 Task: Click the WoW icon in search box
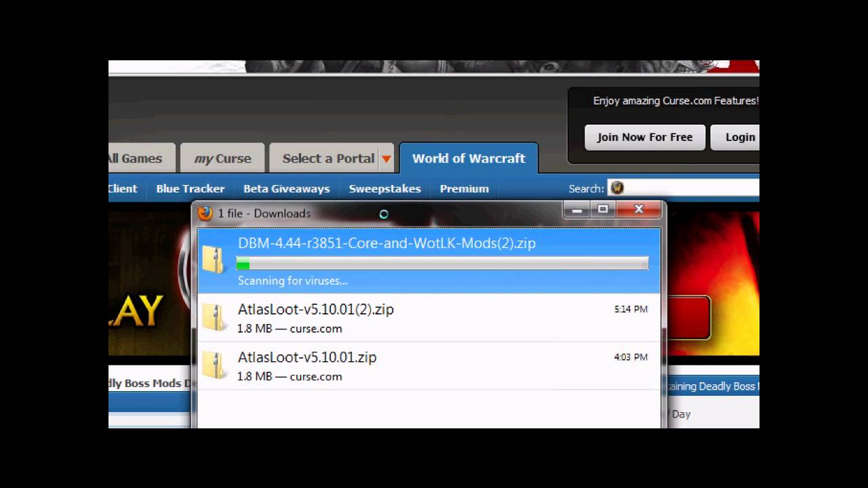[x=616, y=188]
